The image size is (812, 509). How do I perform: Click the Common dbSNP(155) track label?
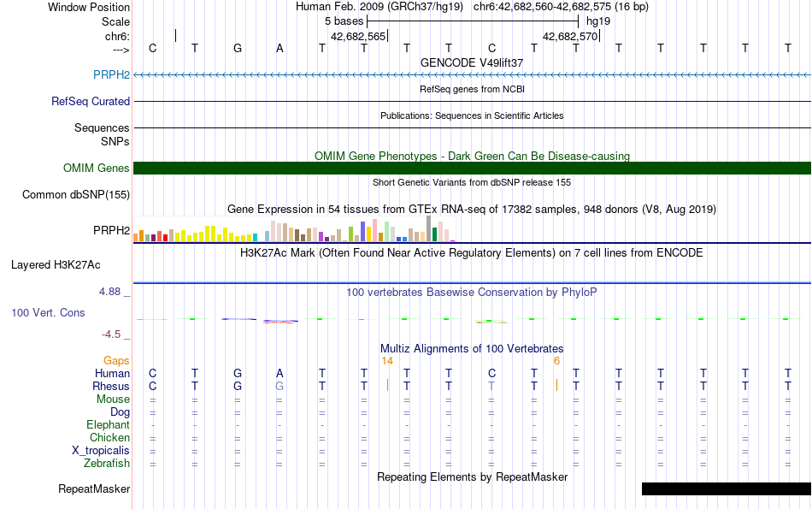click(75, 194)
